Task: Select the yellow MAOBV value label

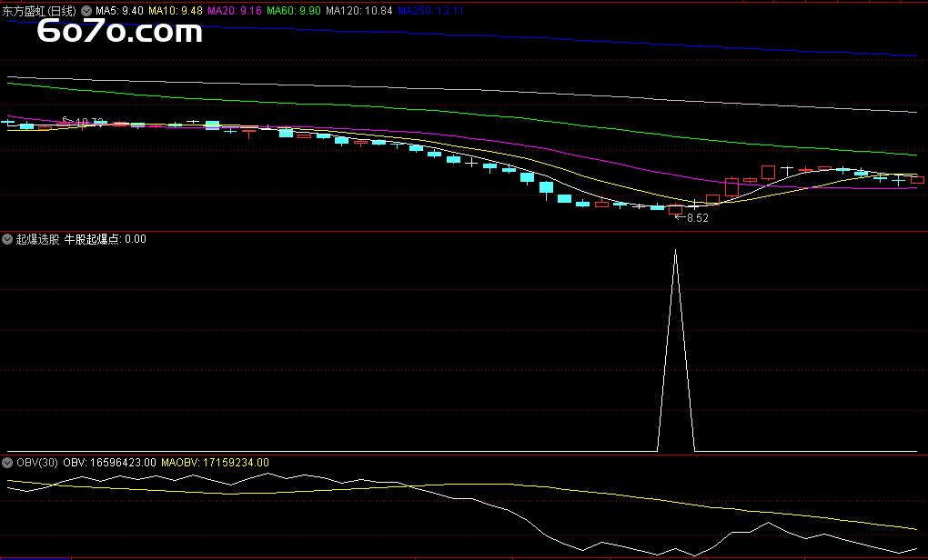Action: (x=215, y=463)
